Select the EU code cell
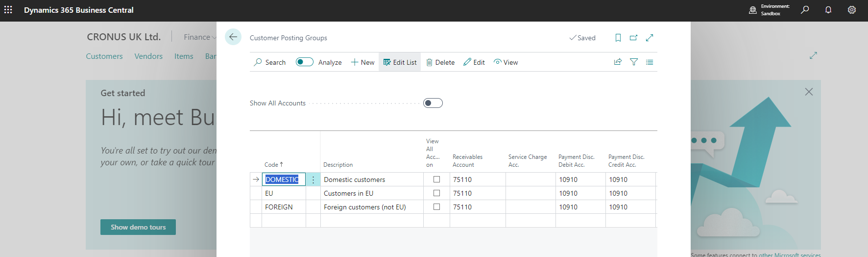Image resolution: width=868 pixels, height=257 pixels. (284, 193)
